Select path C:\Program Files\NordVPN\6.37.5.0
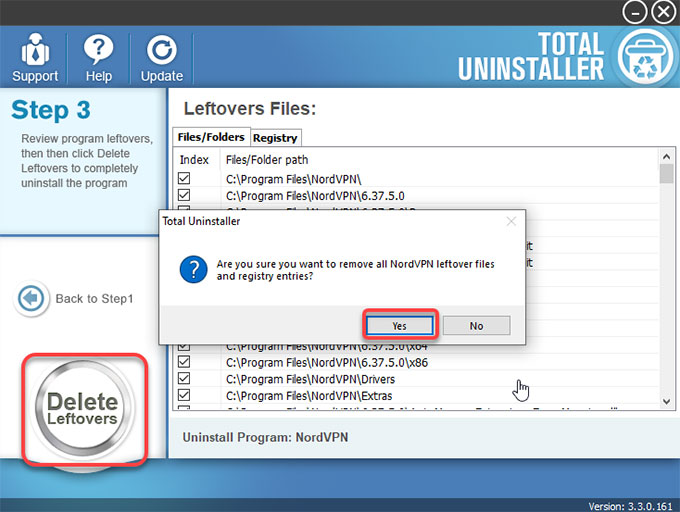This screenshot has height=512, width=680. click(315, 196)
